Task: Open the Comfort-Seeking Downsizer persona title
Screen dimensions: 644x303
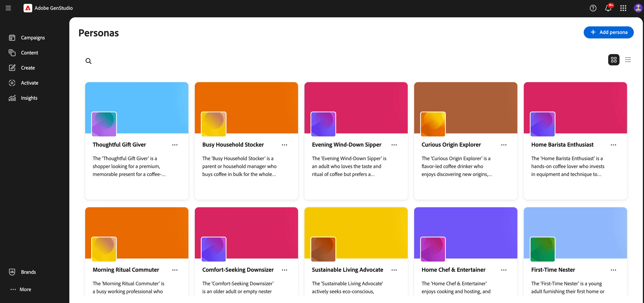Action: click(x=238, y=270)
